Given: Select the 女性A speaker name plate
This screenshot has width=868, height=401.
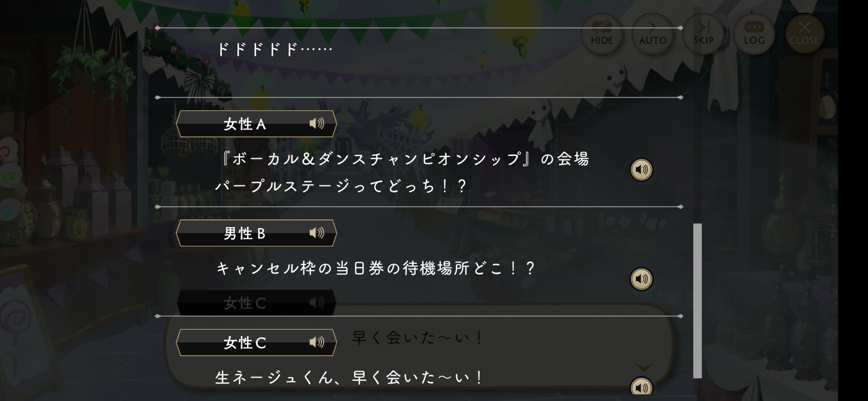Looking at the screenshot, I should (256, 124).
